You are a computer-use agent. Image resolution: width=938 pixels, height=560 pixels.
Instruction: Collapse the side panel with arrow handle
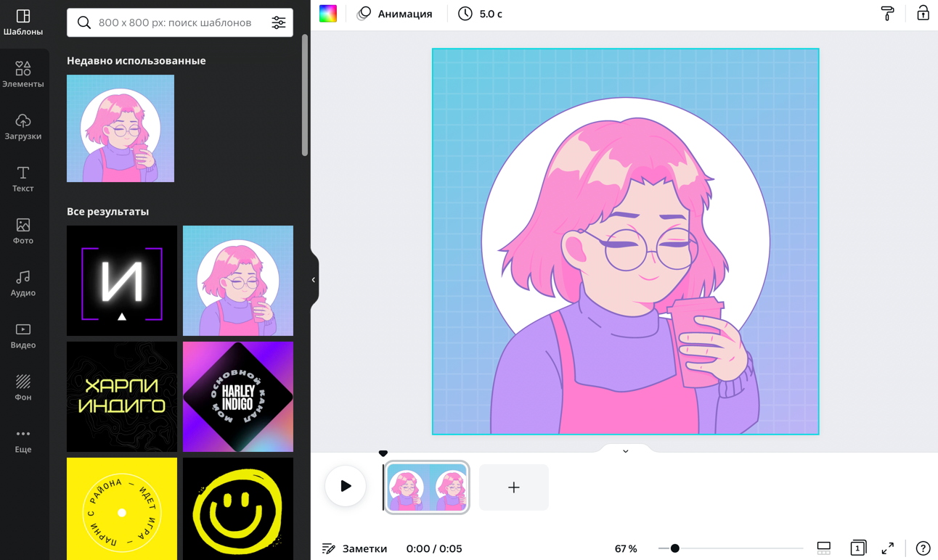(x=314, y=280)
